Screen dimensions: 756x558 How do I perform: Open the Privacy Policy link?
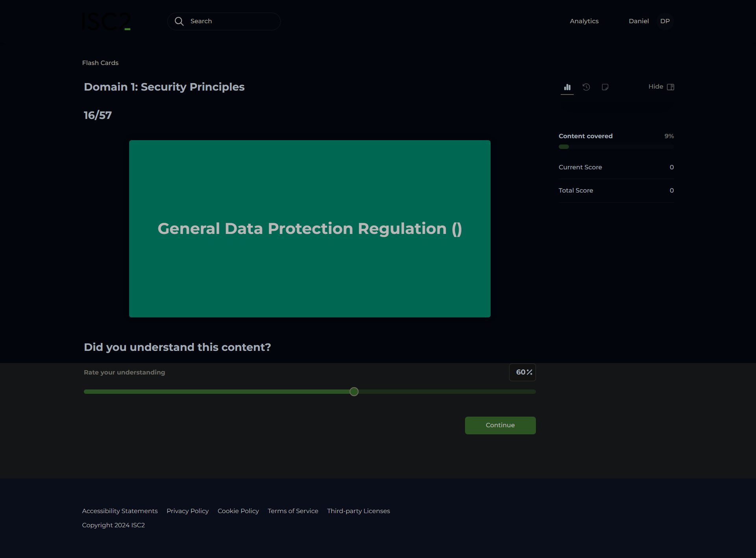[187, 511]
